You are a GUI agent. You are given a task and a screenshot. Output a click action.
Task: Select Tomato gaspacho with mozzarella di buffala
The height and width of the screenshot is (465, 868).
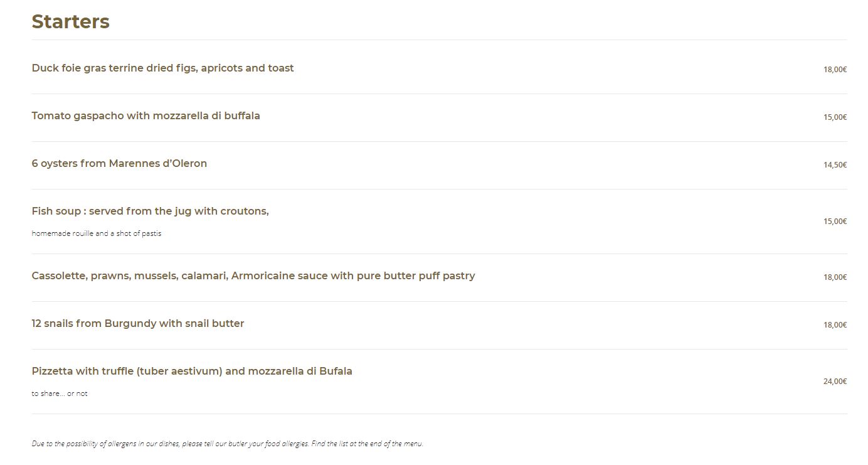pyautogui.click(x=146, y=115)
